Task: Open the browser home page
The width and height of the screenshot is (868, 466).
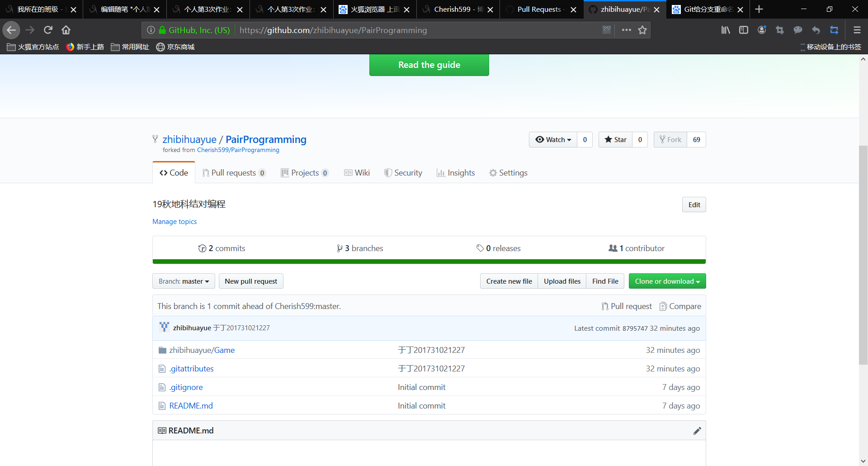Action: coord(66,30)
